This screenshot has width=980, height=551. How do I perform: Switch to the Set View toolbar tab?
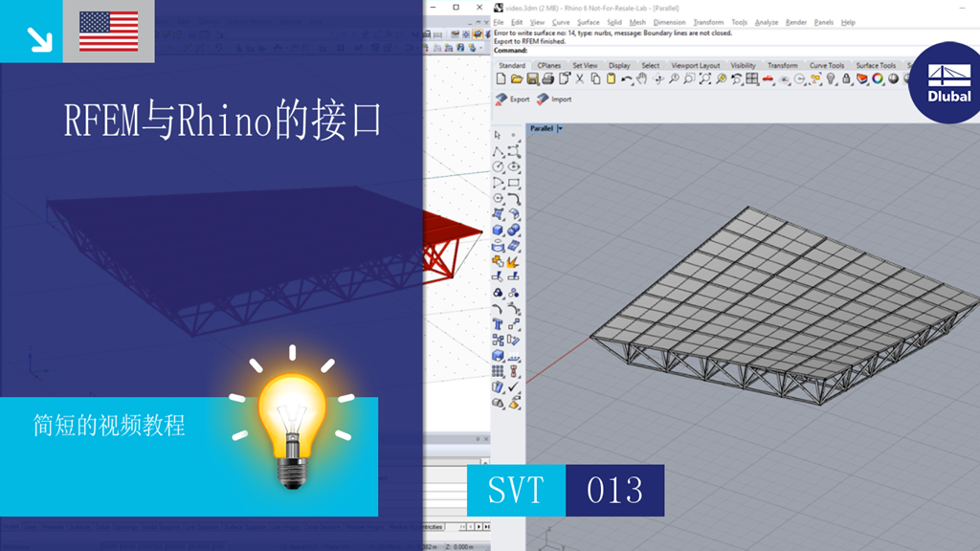click(585, 66)
